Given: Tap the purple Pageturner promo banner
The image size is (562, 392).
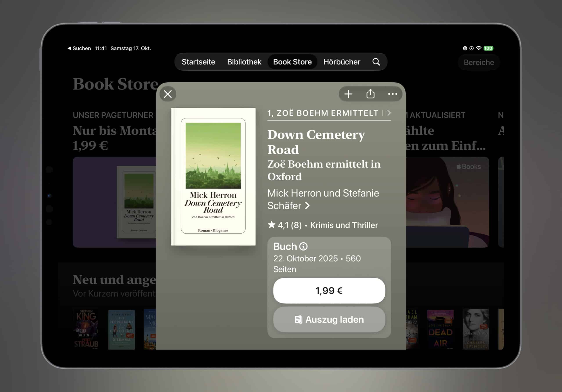Looking at the screenshot, I should pos(114,202).
